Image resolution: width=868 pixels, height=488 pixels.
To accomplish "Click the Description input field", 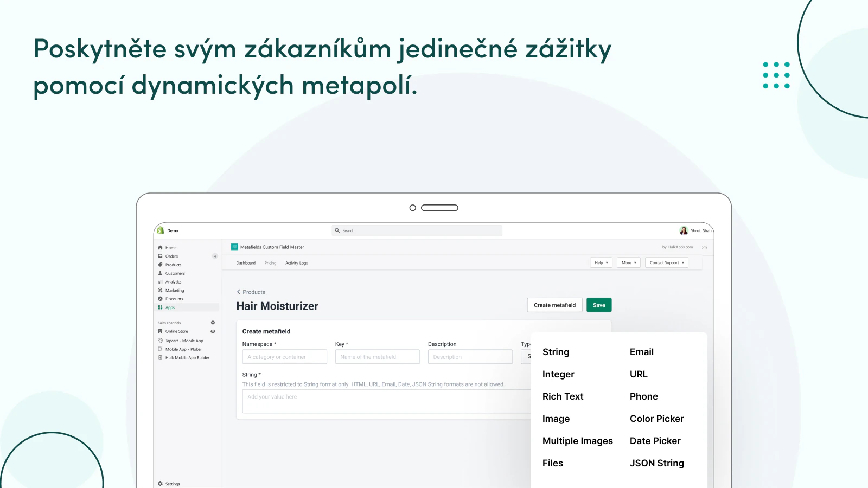I will [x=470, y=357].
